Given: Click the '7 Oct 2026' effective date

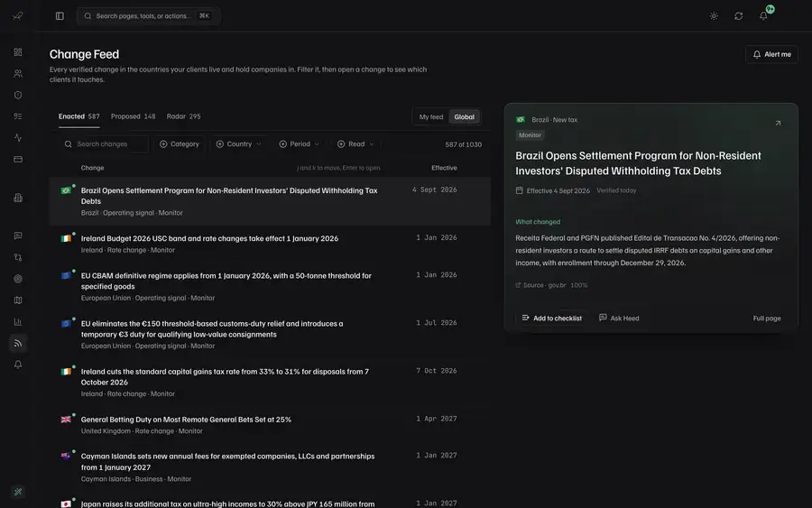Looking at the screenshot, I should pyautogui.click(x=436, y=371).
